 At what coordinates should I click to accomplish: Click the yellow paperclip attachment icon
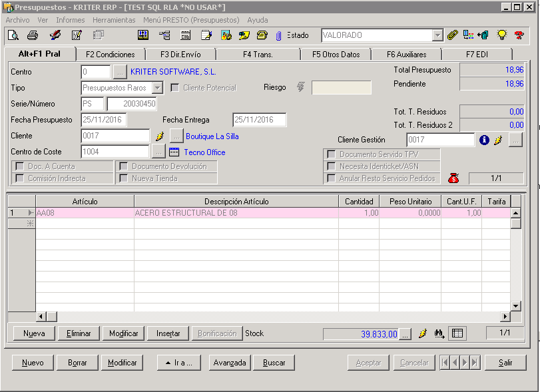pos(453,35)
